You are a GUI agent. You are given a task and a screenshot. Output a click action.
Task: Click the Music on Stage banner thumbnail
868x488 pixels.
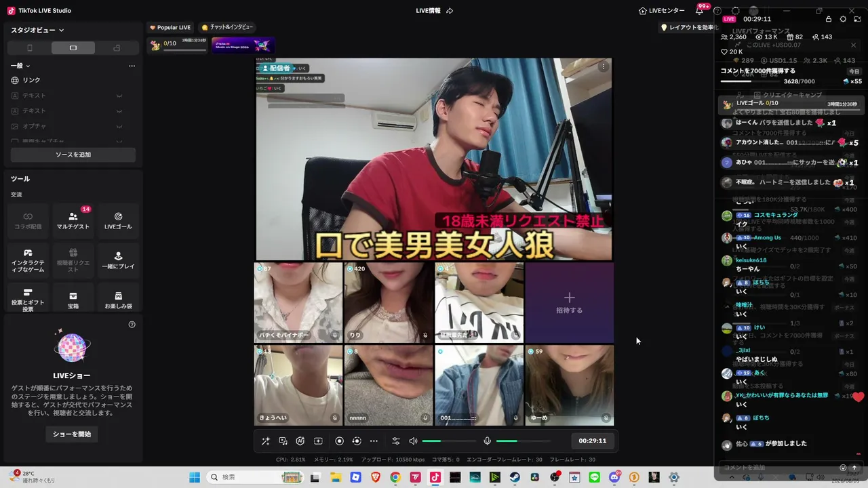pyautogui.click(x=243, y=45)
